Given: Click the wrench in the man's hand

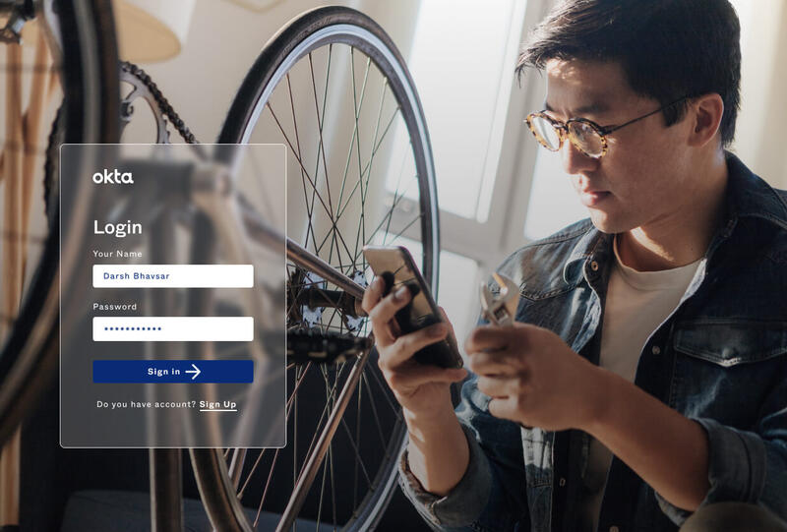Looking at the screenshot, I should 499,300.
